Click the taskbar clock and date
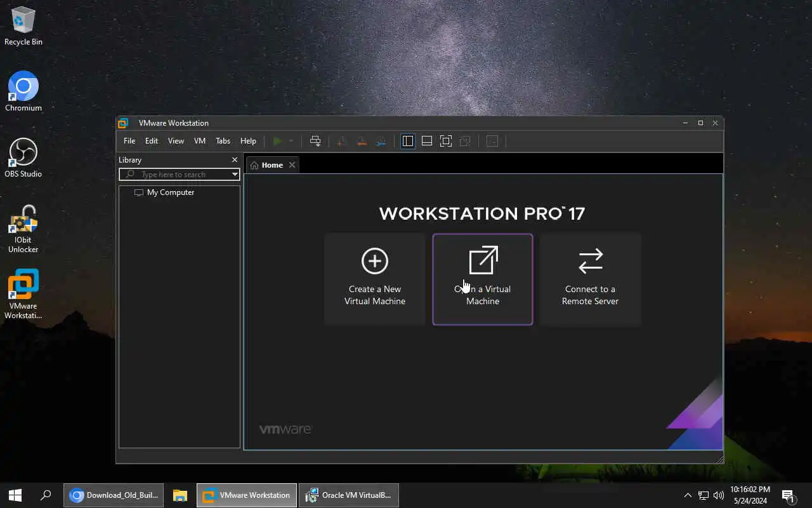The height and width of the screenshot is (508, 812). pos(750,495)
